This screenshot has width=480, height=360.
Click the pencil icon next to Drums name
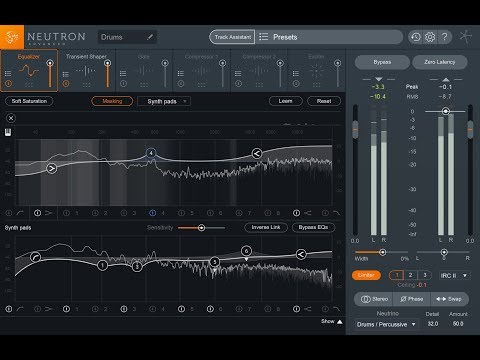tap(150, 37)
